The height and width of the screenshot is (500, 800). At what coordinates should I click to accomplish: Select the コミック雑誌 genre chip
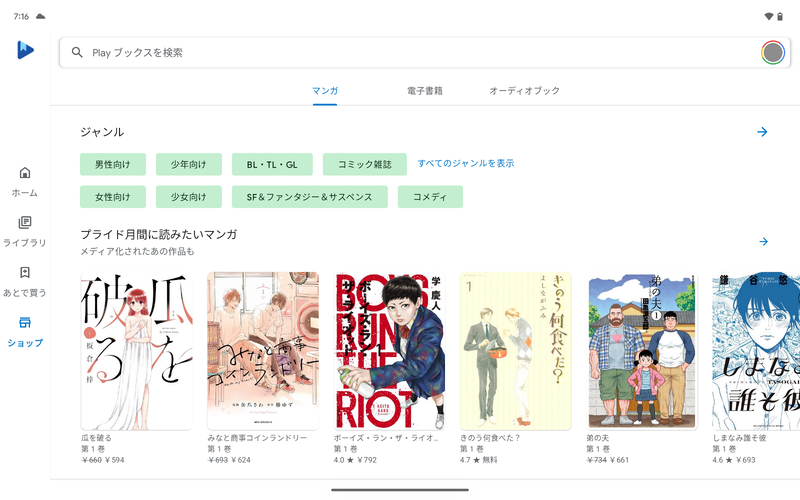click(365, 164)
